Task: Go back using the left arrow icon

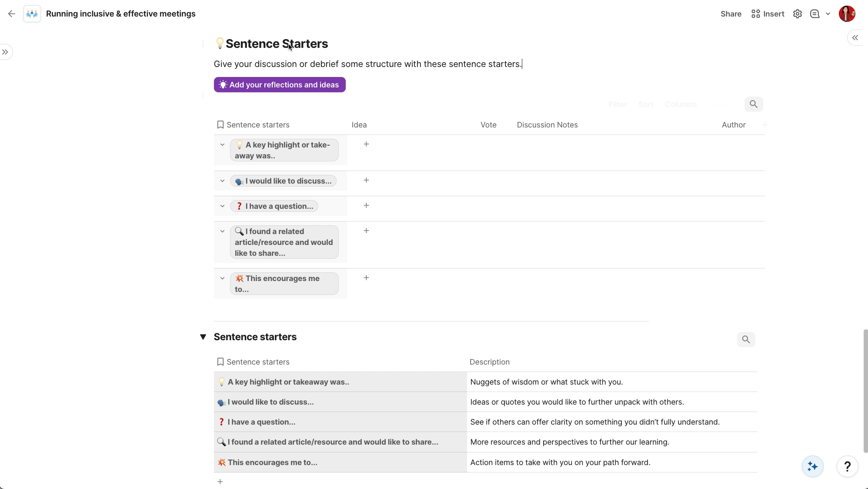Action: click(12, 14)
